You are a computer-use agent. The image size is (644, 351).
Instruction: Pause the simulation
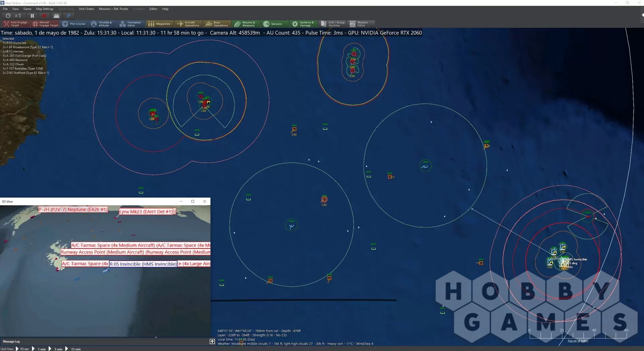tap(32, 15)
